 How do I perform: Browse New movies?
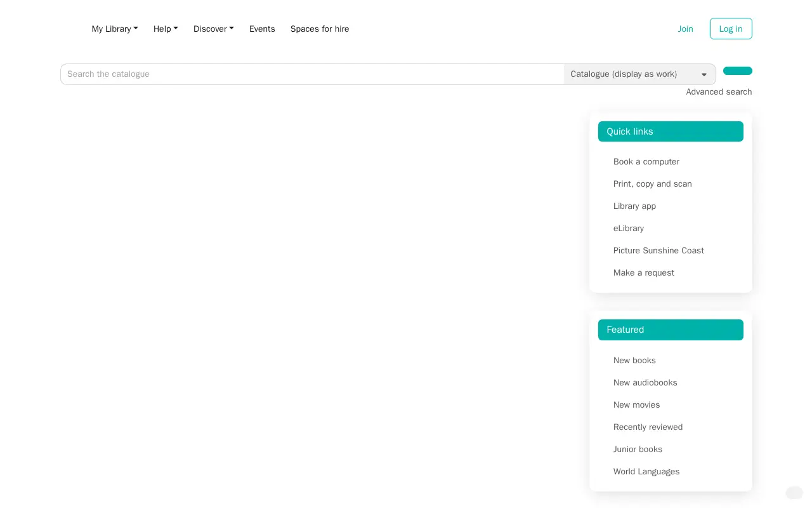pos(636,405)
